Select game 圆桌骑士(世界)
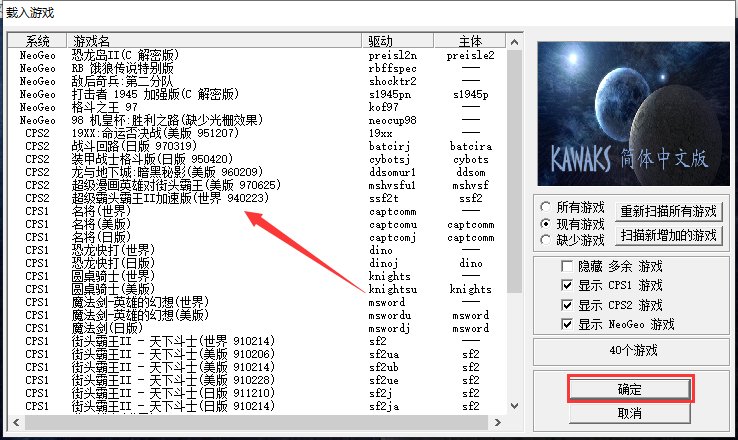 (113, 276)
